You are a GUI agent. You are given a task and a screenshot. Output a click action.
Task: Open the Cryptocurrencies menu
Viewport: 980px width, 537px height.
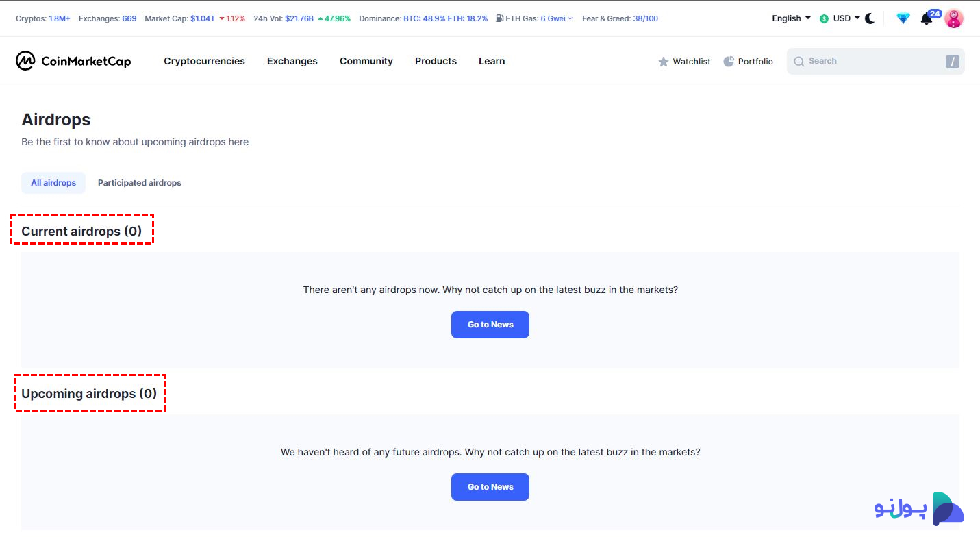click(204, 61)
